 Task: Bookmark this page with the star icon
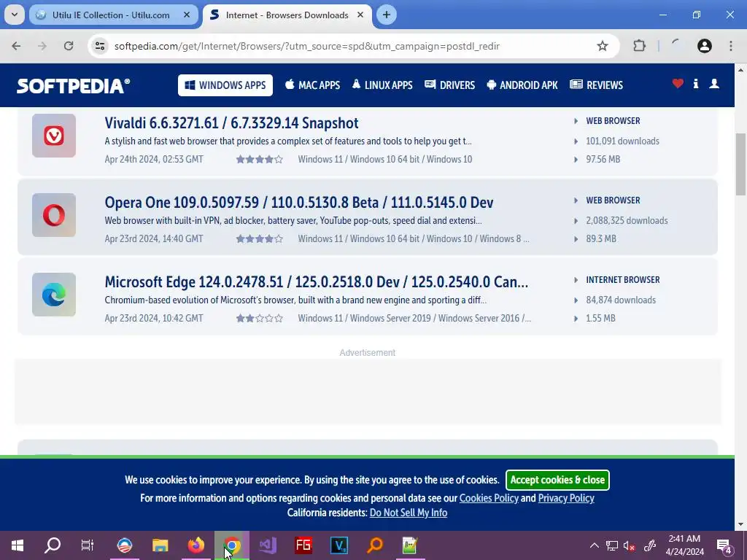603,46
